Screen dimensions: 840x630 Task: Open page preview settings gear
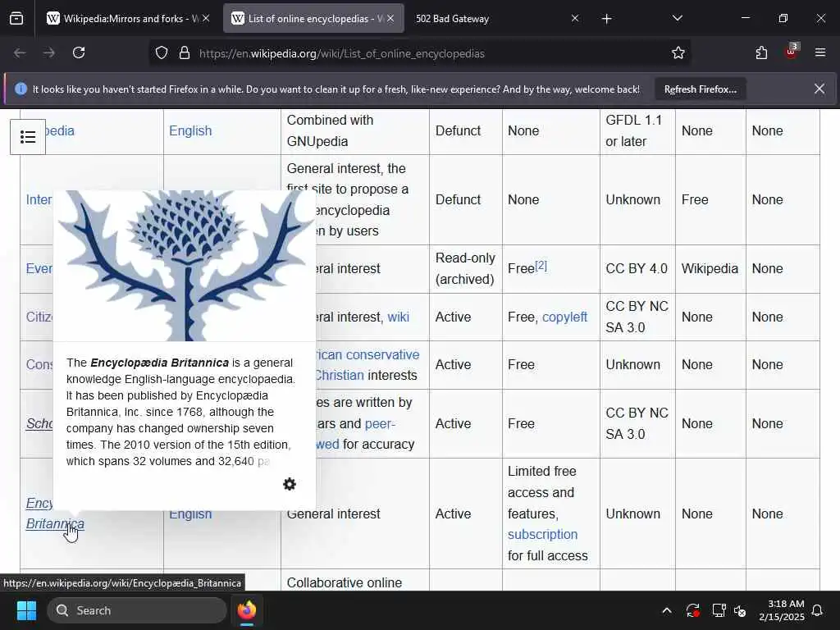[x=290, y=484]
